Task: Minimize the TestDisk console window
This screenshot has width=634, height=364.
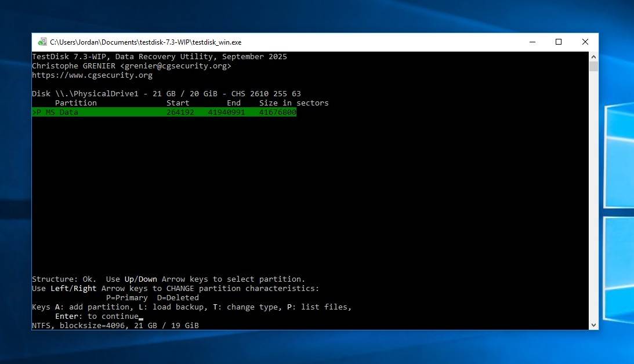Action: point(532,42)
